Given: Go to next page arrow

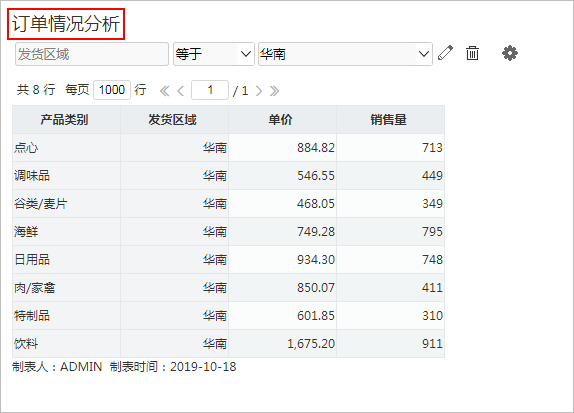Looking at the screenshot, I should pos(259,90).
